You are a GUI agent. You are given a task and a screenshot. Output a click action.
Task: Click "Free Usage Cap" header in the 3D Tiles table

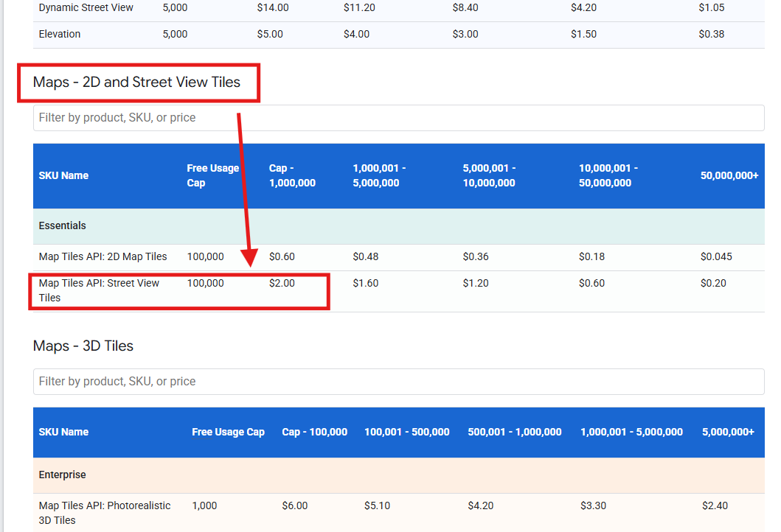(x=228, y=432)
